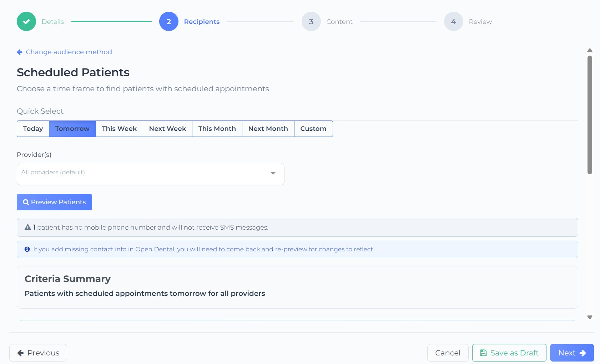600x364 pixels.
Task: Select the This Week time frame
Action: (x=119, y=129)
